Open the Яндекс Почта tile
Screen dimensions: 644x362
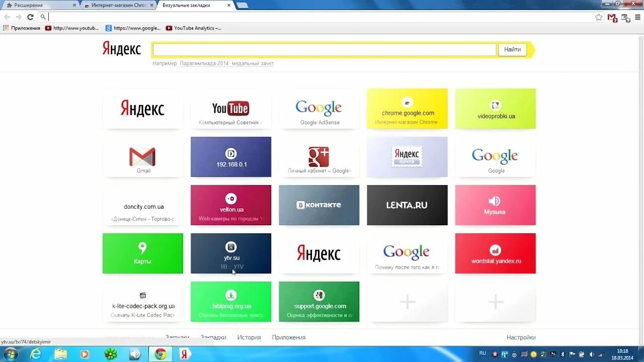[407, 157]
